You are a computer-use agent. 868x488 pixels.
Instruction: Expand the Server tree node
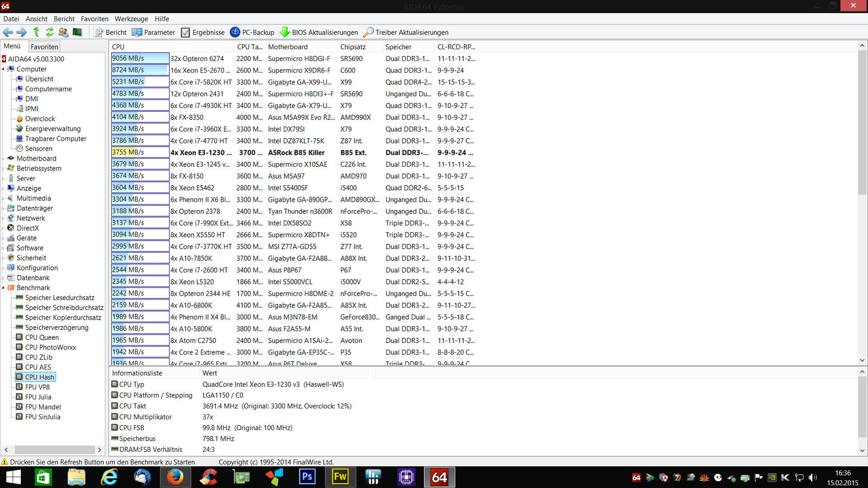pyautogui.click(x=3, y=179)
